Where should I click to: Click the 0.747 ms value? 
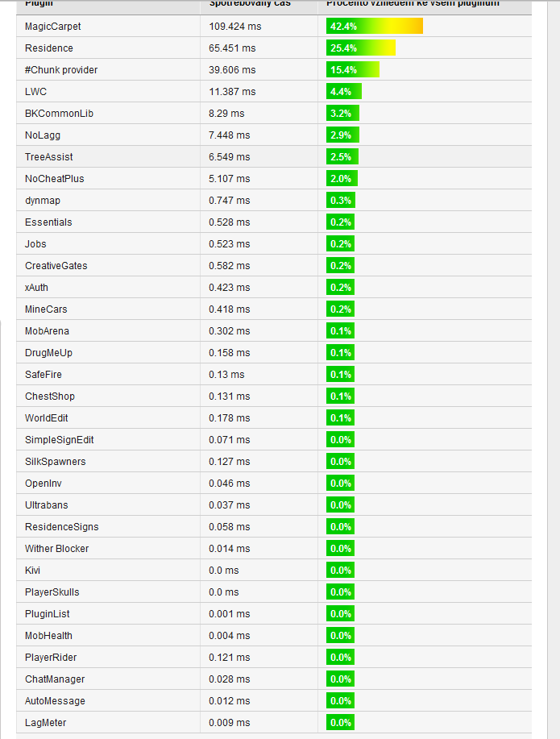point(230,201)
